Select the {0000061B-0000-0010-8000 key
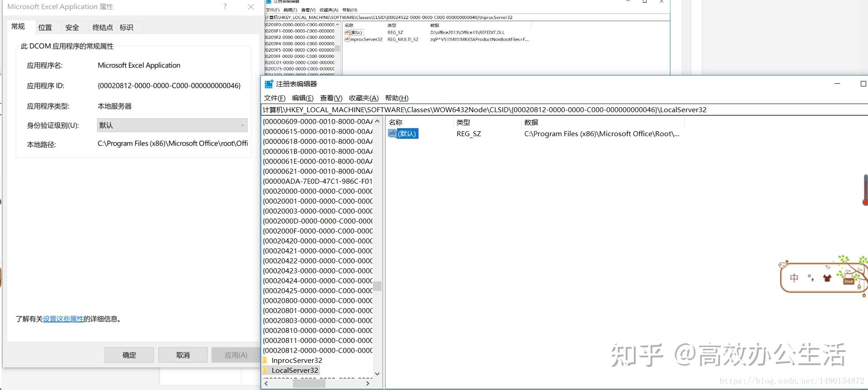 pos(318,151)
